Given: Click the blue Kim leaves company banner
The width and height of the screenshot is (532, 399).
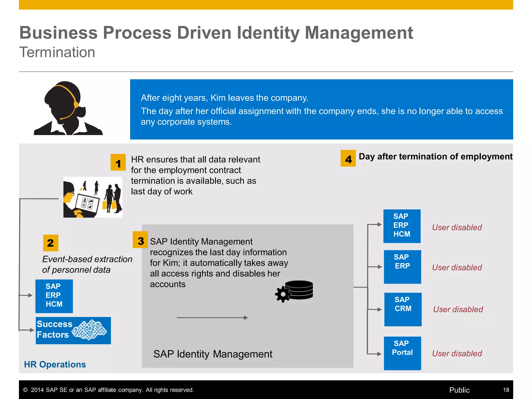Looking at the screenshot, I should point(321,109).
